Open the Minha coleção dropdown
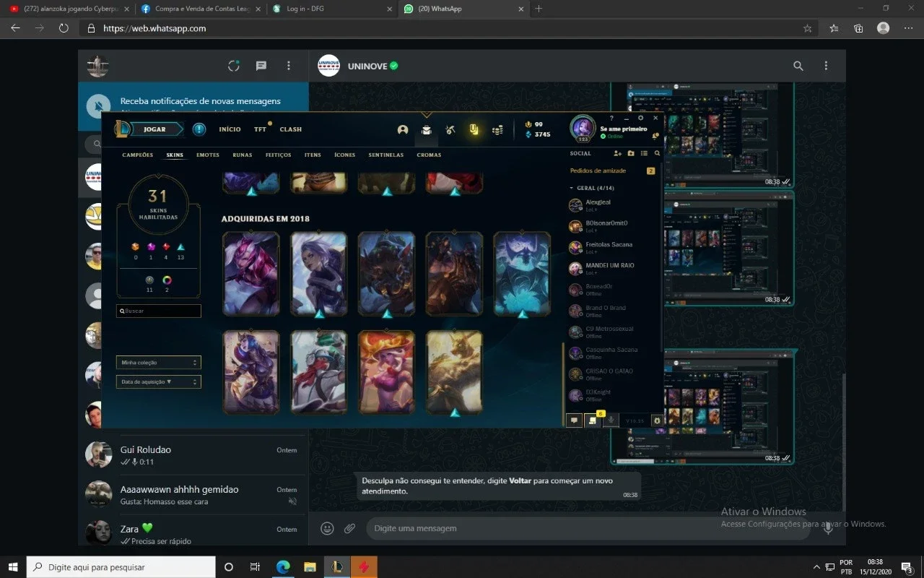Image resolution: width=924 pixels, height=578 pixels. 159,363
